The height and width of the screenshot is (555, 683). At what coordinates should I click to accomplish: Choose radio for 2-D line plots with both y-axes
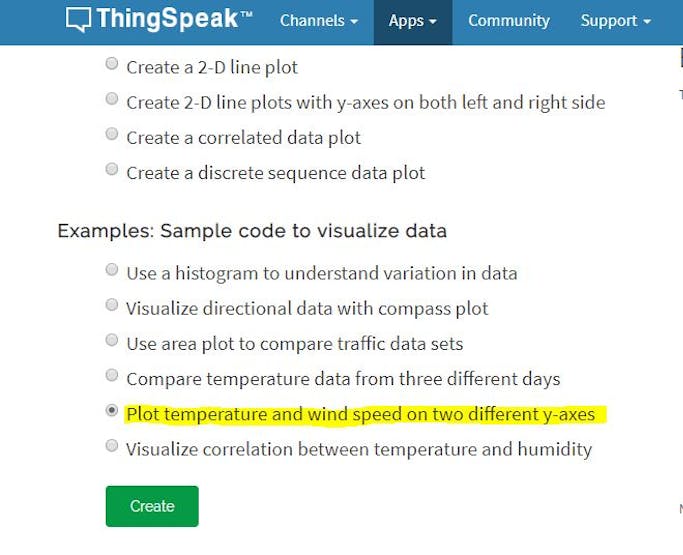(x=112, y=100)
